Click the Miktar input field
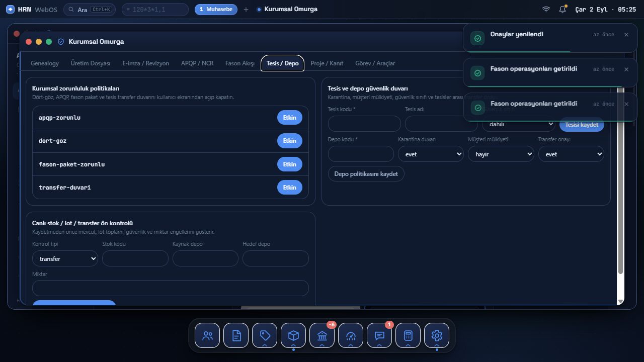Viewport: 644px width, 362px height. (x=171, y=288)
